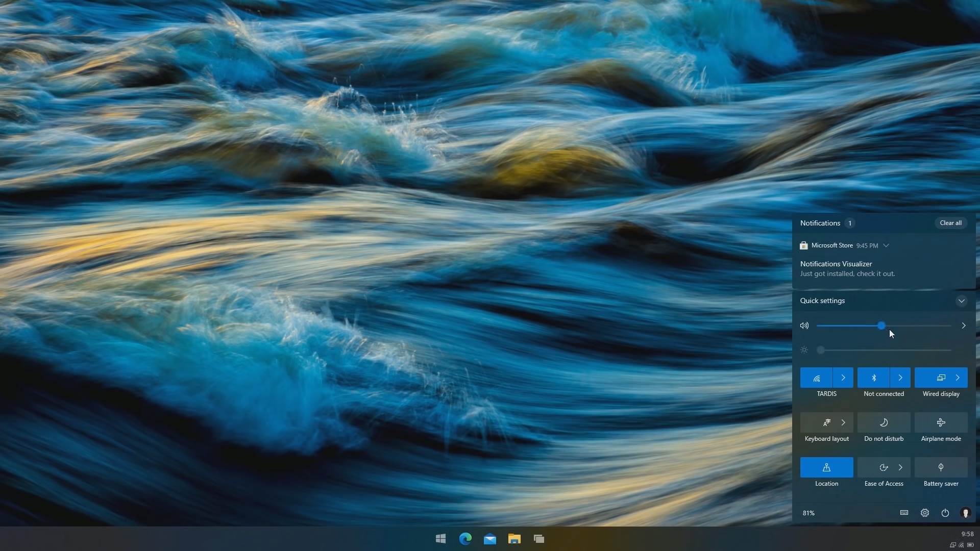Open Keyboard layout options
The width and height of the screenshot is (980, 551).
(843, 423)
